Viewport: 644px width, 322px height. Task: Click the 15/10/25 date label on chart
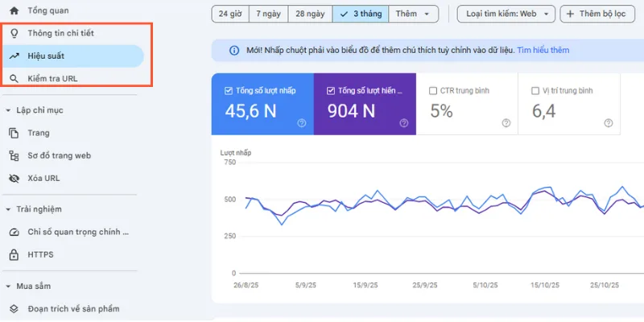pyautogui.click(x=545, y=286)
